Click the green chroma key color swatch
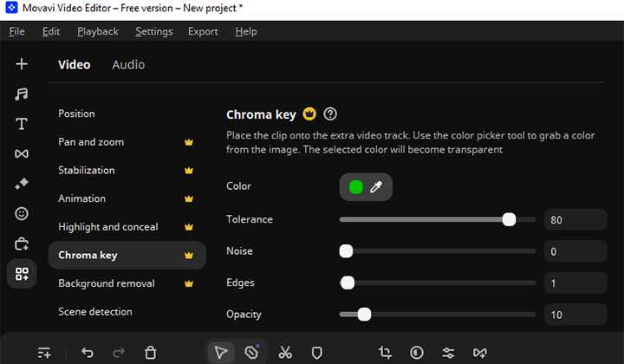Screen dimensions: 624x364 click(355, 186)
